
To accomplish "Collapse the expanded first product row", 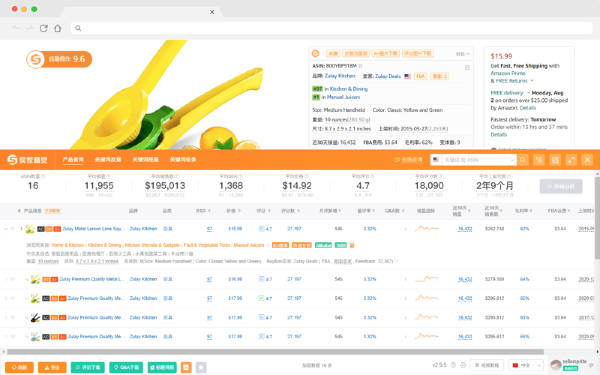I will pos(6,229).
